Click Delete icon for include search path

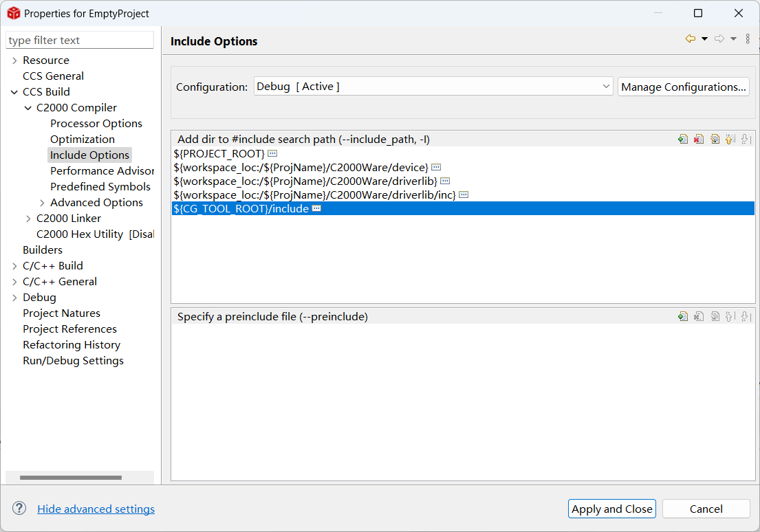pos(699,140)
